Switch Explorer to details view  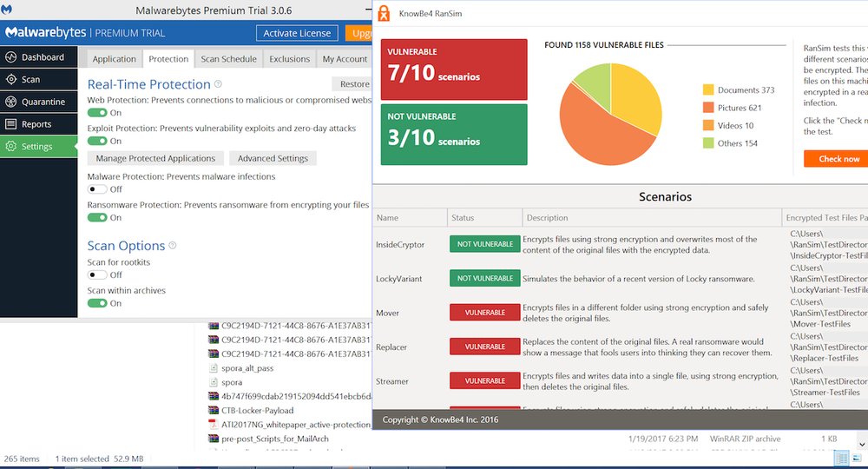pyautogui.click(x=841, y=459)
